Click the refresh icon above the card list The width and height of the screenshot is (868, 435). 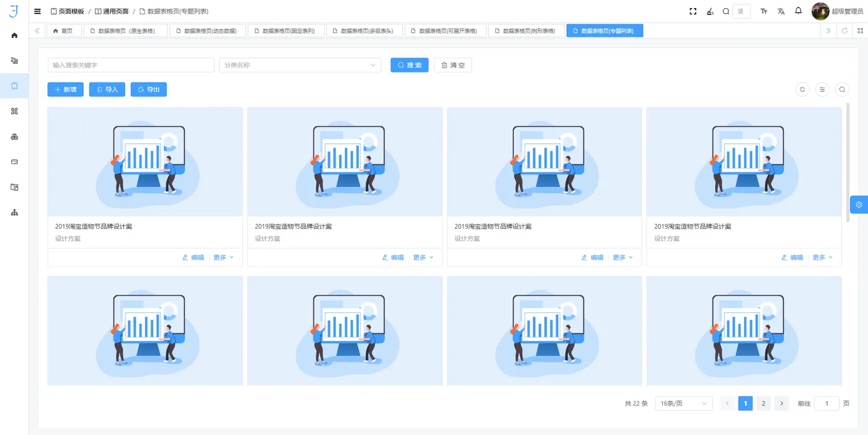(x=802, y=89)
